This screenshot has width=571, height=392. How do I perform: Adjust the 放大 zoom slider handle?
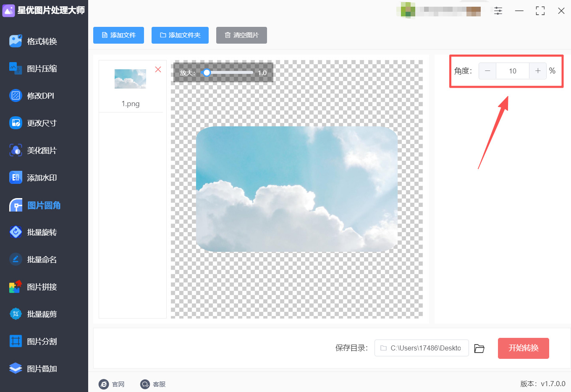(207, 73)
